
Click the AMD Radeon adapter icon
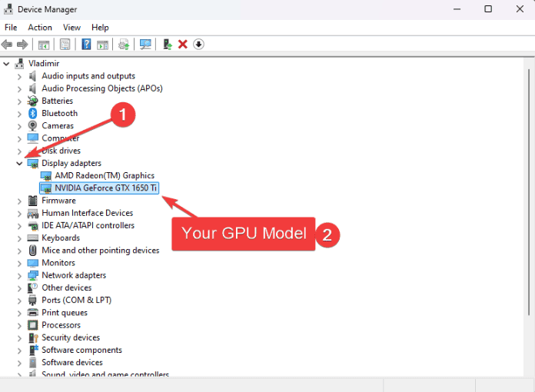(x=45, y=176)
